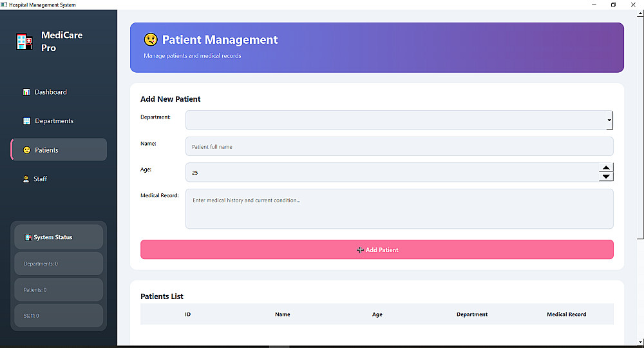The width and height of the screenshot is (644, 348).
Task: Click the Staff person icon in sidebar
Action: tap(26, 179)
